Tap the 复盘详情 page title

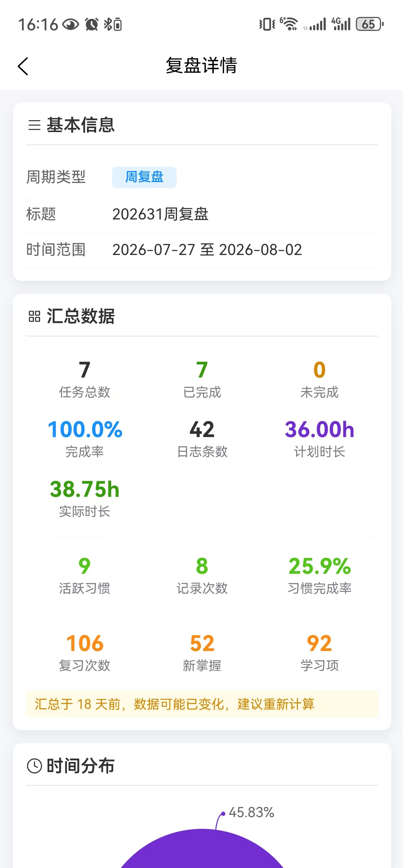[201, 65]
